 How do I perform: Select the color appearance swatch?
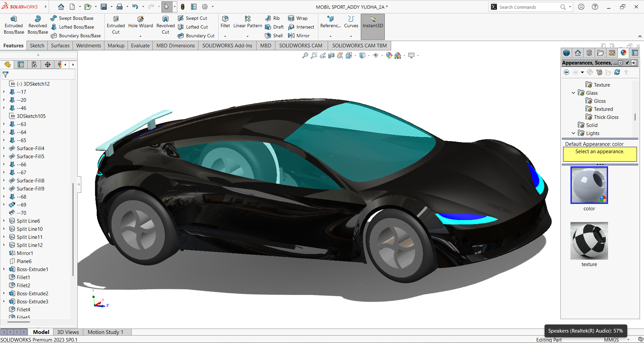pyautogui.click(x=589, y=185)
